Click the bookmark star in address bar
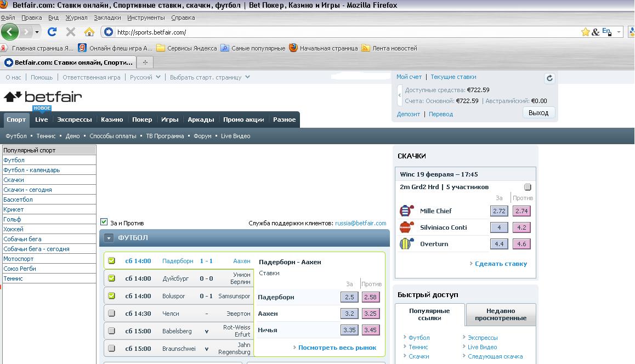The width and height of the screenshot is (635, 364). (x=585, y=32)
